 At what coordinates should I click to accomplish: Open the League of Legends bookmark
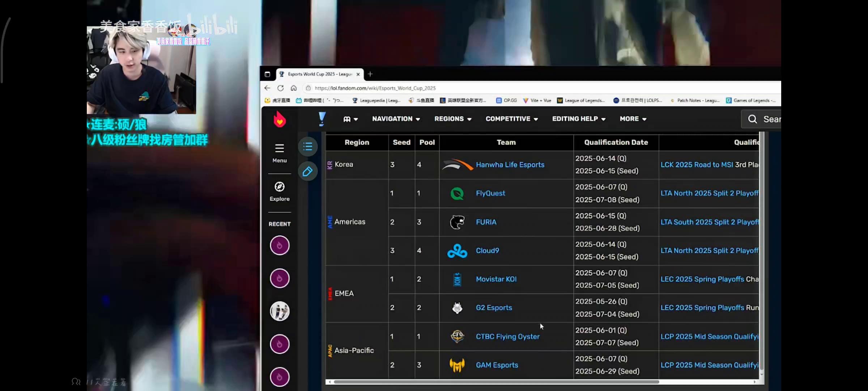click(581, 100)
